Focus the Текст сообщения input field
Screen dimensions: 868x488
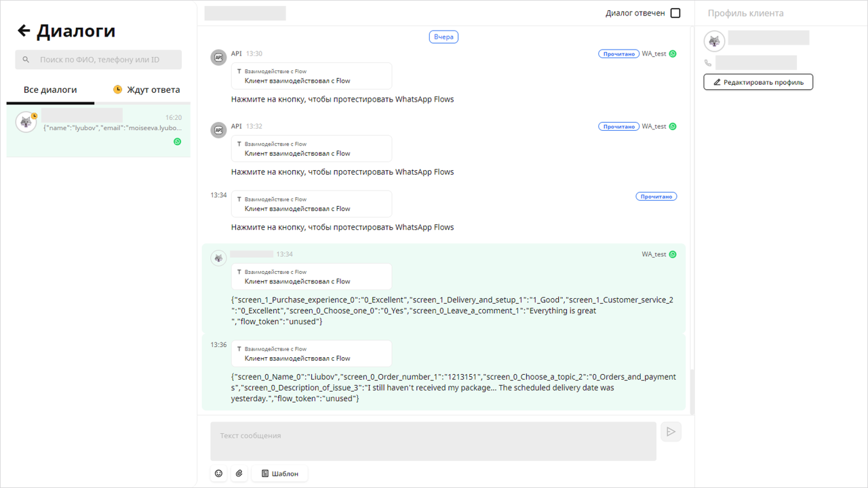tap(433, 441)
